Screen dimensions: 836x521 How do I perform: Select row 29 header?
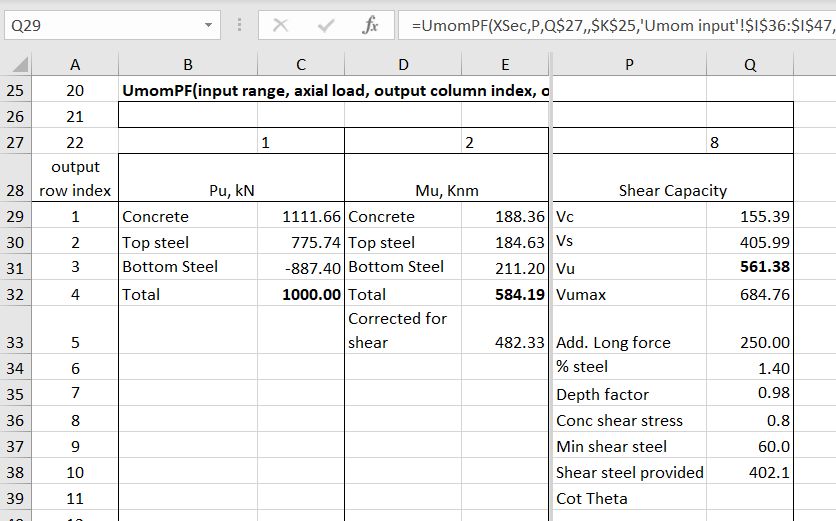point(20,217)
